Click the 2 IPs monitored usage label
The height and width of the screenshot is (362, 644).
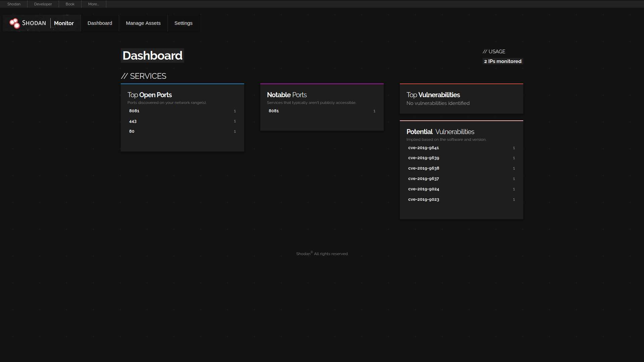coord(502,61)
